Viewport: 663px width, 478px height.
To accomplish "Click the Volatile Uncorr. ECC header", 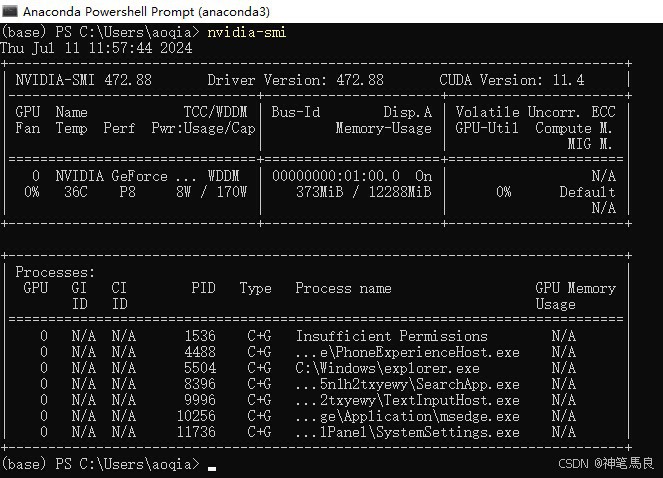I will click(x=535, y=112).
